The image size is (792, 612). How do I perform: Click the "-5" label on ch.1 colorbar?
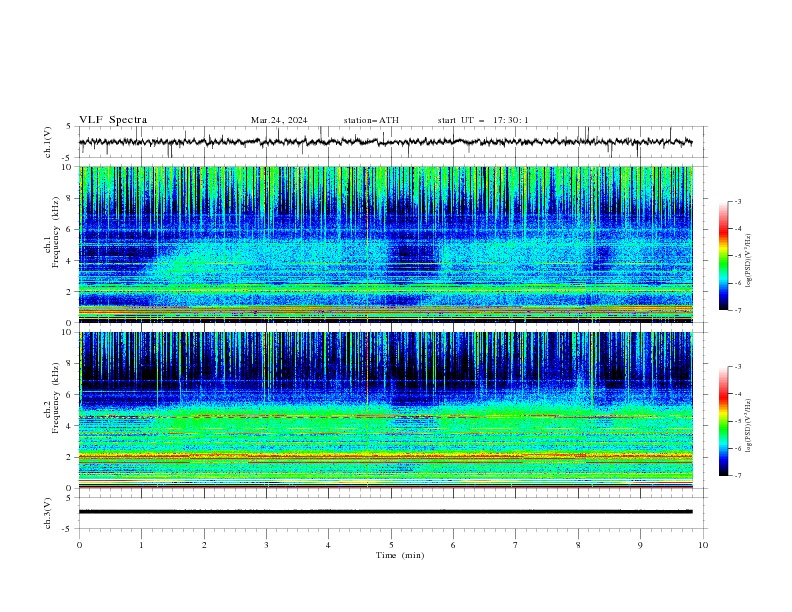(x=738, y=256)
